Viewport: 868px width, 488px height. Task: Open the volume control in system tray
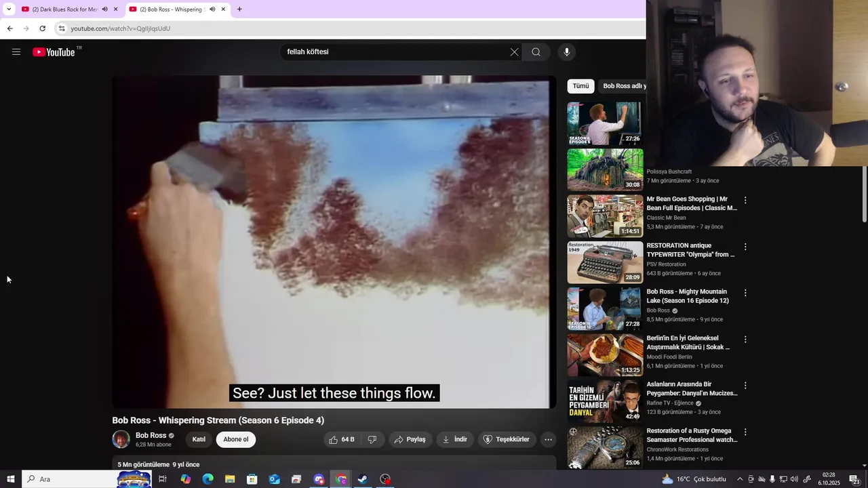click(x=795, y=479)
